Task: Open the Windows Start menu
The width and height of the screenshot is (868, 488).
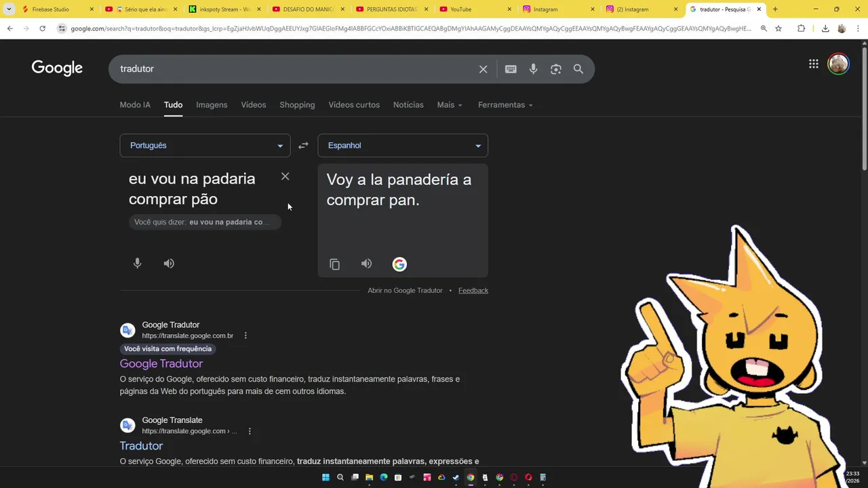Action: click(x=325, y=477)
